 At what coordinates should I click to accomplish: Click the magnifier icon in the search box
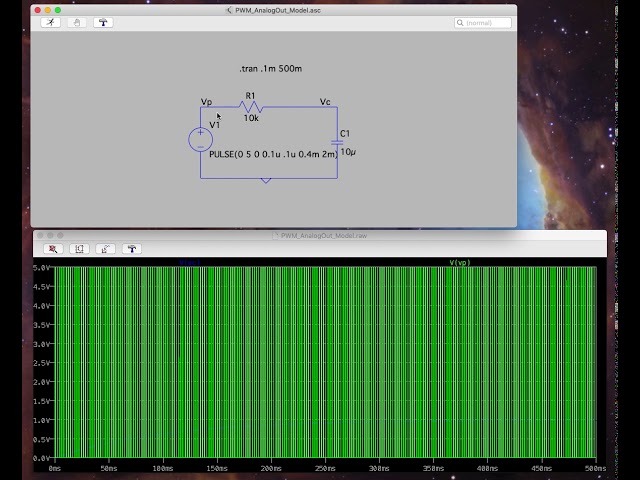[x=460, y=23]
